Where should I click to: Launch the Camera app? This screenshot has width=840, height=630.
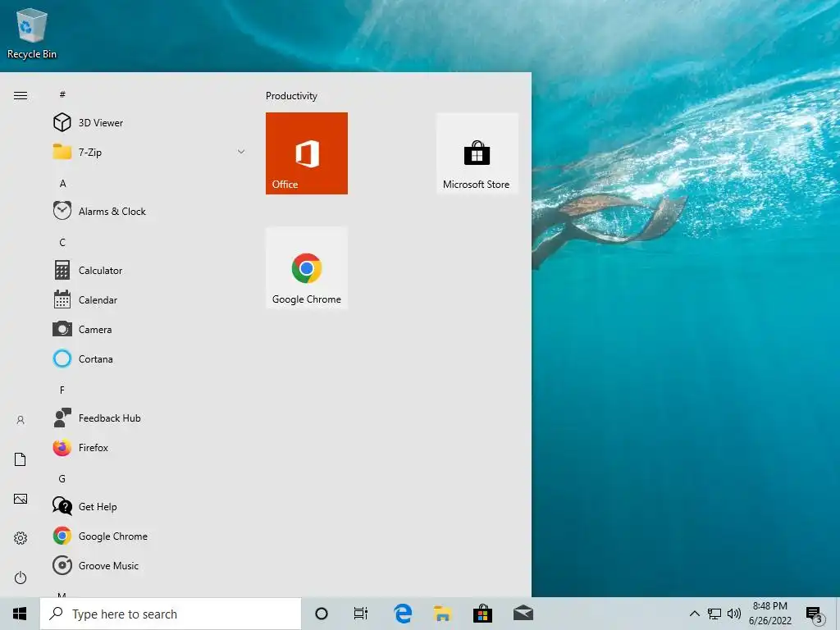coord(149,330)
